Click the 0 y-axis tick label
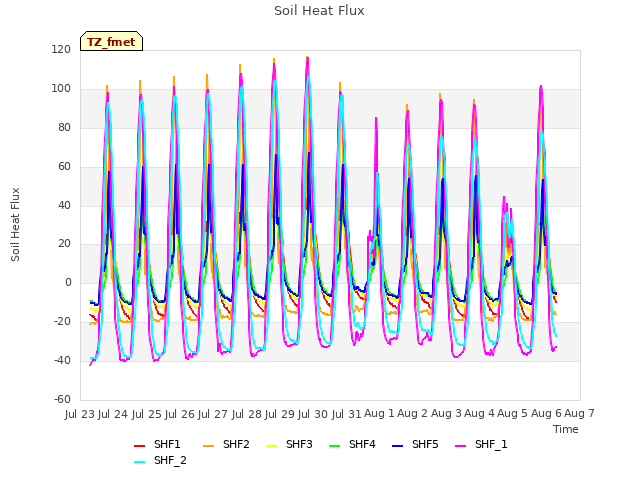Viewport: 640px width, 480px height. pyautogui.click(x=68, y=282)
